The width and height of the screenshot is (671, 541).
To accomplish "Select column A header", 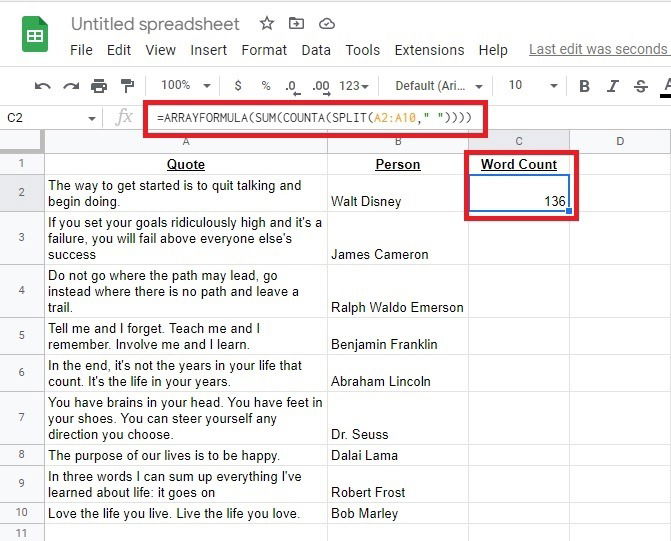I will tap(186, 142).
